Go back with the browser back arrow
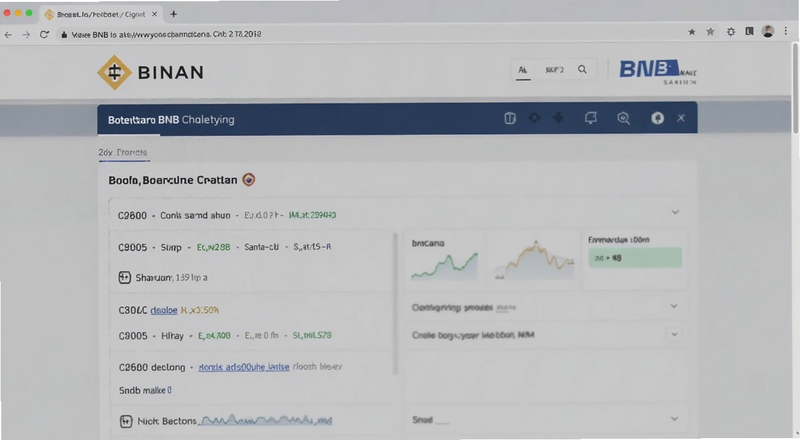Image resolution: width=800 pixels, height=440 pixels. point(8,34)
